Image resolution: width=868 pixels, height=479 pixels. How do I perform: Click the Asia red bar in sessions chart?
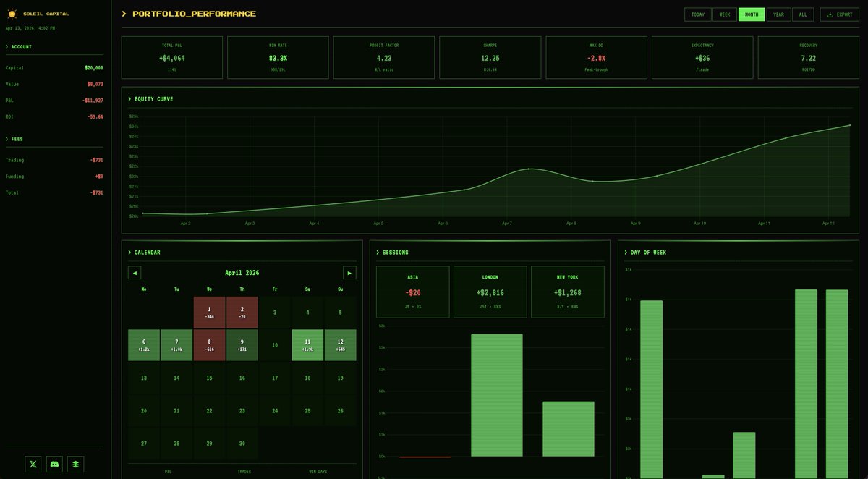tap(425, 457)
